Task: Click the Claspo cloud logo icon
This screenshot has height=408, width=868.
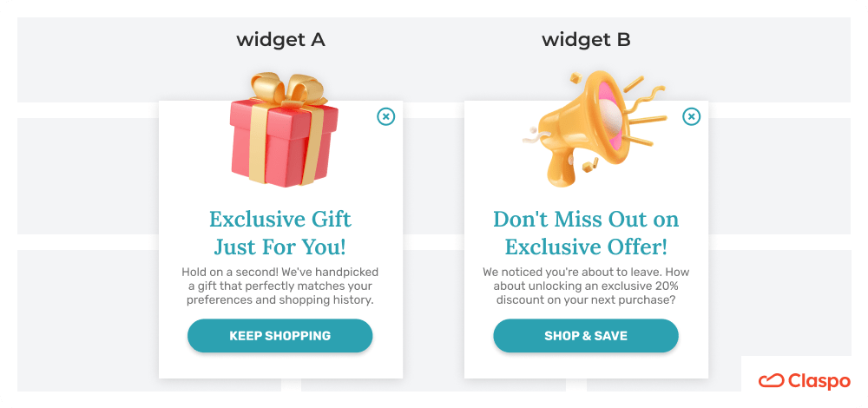Action: [771, 381]
